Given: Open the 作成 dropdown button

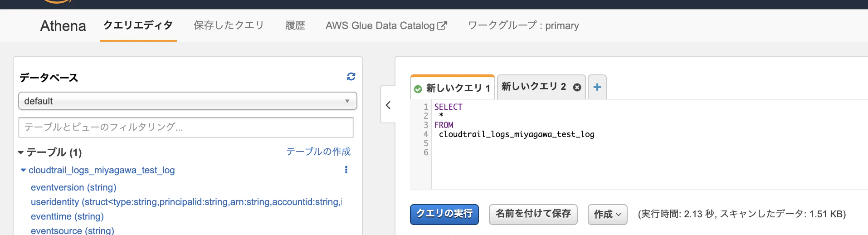Looking at the screenshot, I should 607,214.
